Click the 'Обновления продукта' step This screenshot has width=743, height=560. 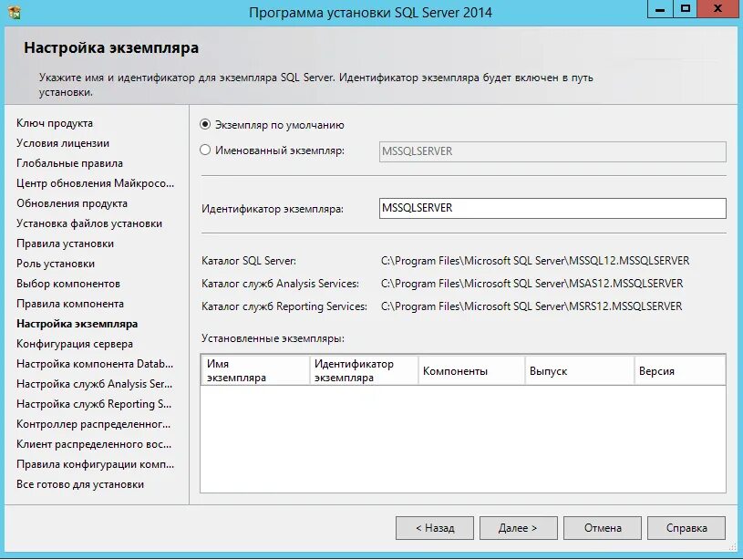72,203
